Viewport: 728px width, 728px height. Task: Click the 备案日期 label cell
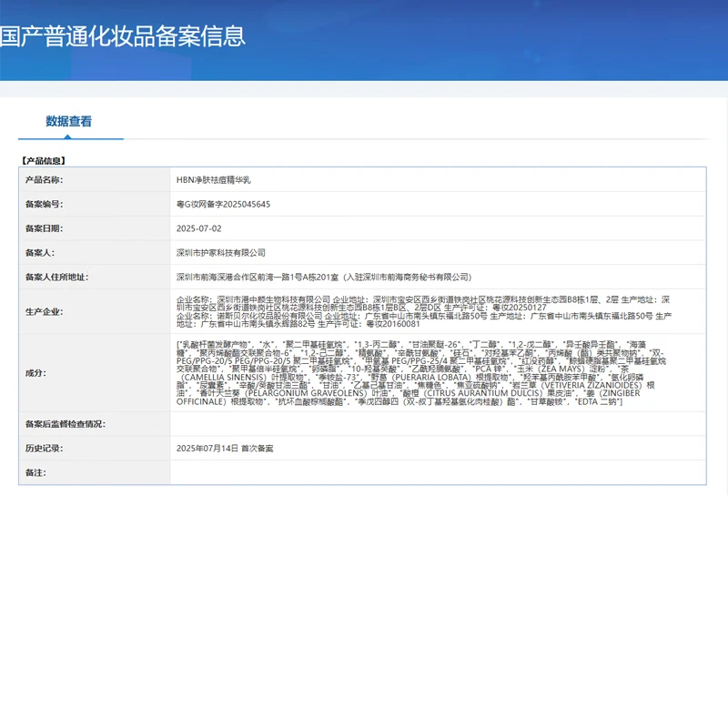(x=45, y=228)
